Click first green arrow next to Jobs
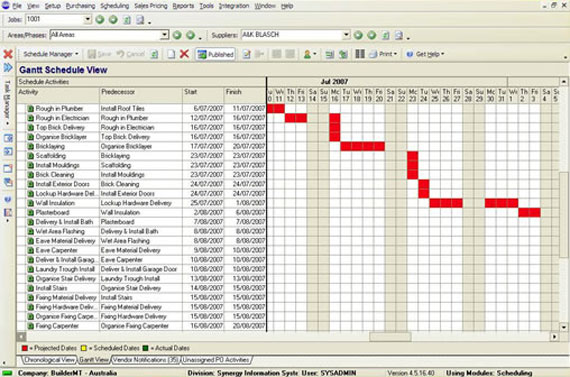Screen dimensions: 570x377 (x=100, y=20)
